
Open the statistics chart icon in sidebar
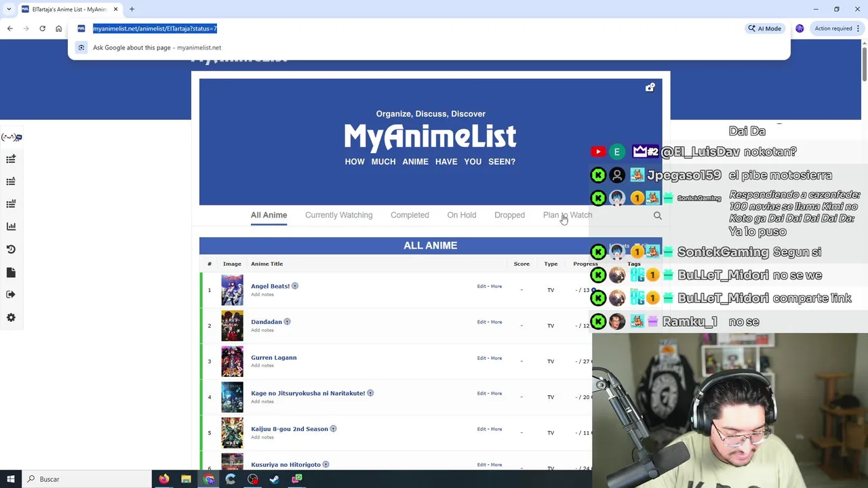pyautogui.click(x=11, y=226)
